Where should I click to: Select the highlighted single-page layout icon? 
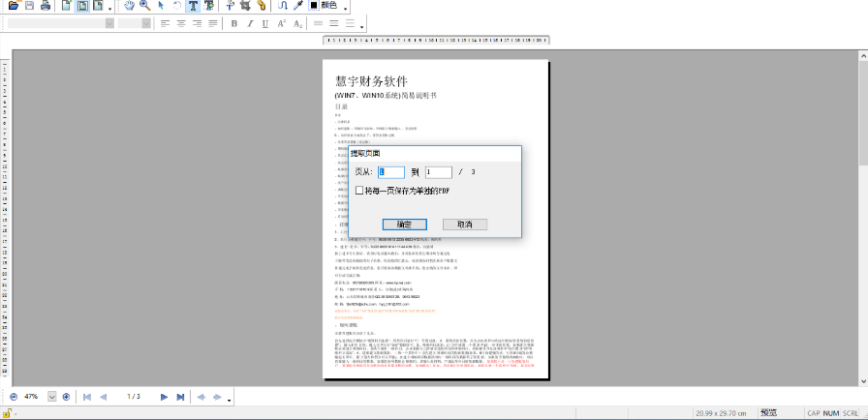point(82,6)
